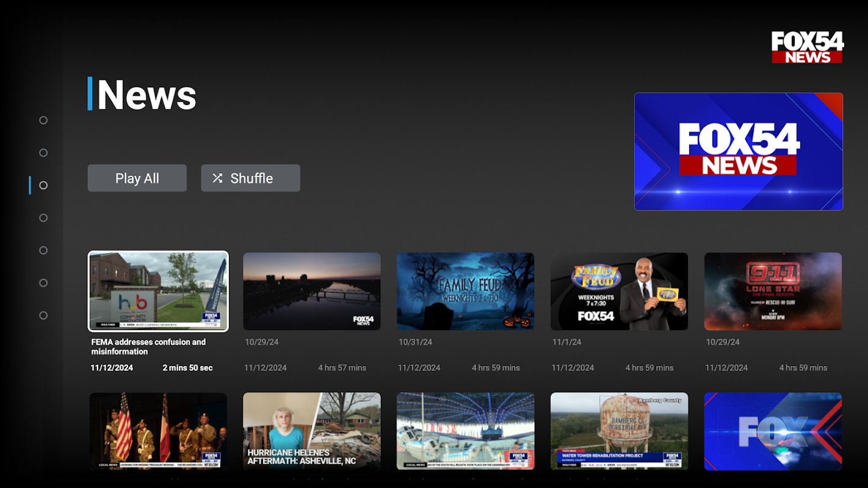
Task: Select the bottom navigation dot in the sidebar
Action: [43, 315]
